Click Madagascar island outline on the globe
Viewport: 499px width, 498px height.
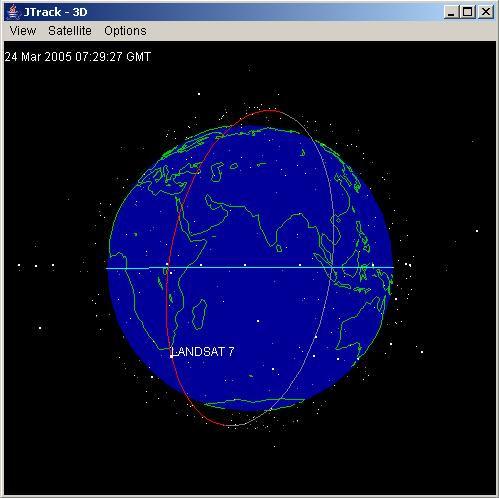coord(200,314)
